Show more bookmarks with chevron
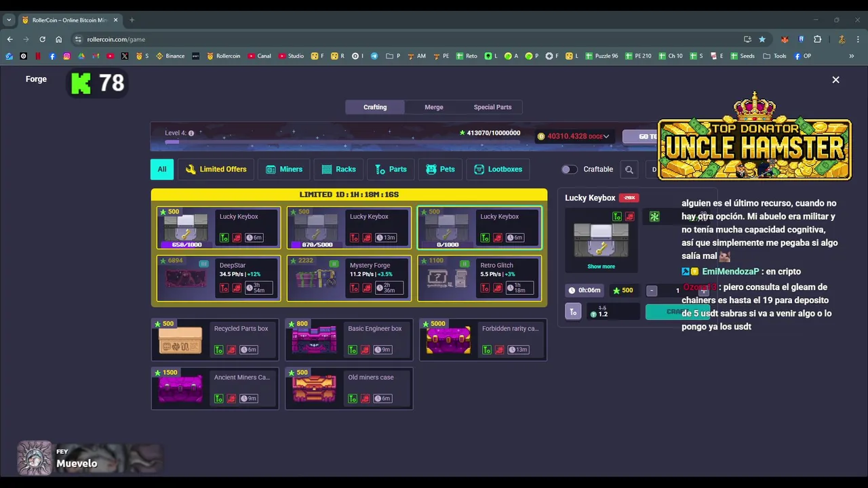868x488 pixels. click(x=851, y=56)
